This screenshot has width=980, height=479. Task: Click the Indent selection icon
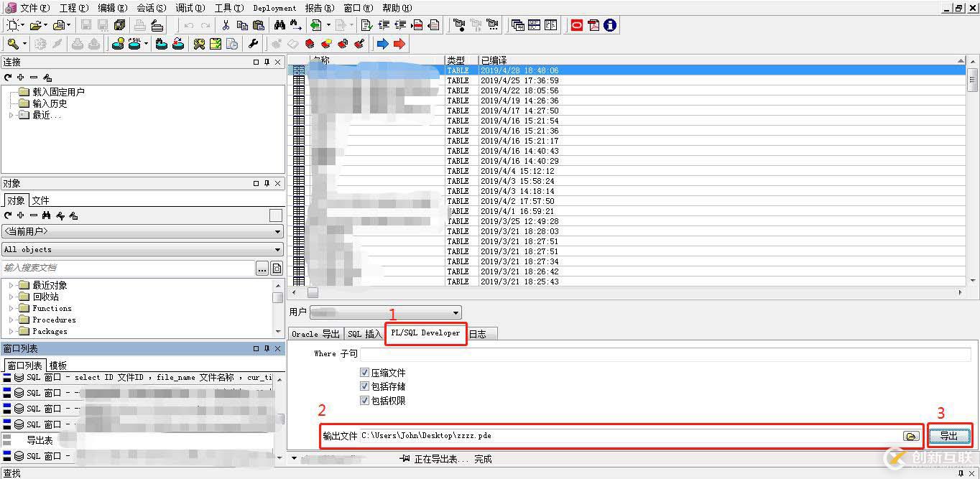point(384,25)
